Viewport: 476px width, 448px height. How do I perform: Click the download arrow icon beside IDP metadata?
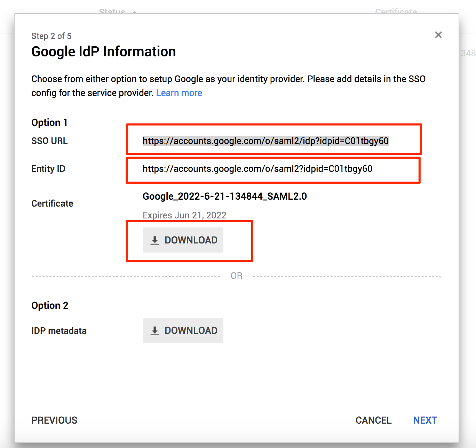point(155,330)
